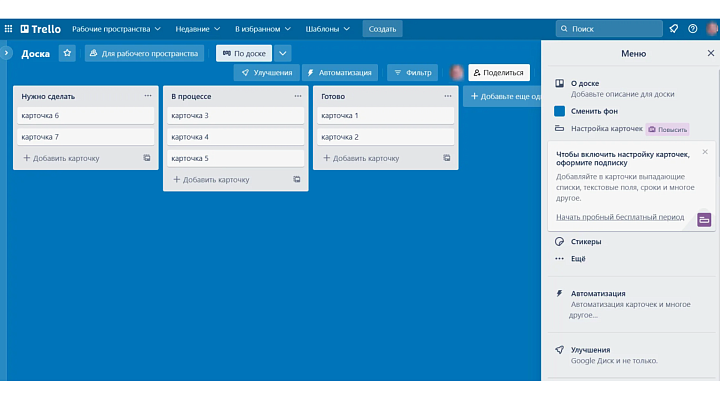The width and height of the screenshot is (720, 400).
Task: Close the Меню side panel
Action: click(711, 53)
